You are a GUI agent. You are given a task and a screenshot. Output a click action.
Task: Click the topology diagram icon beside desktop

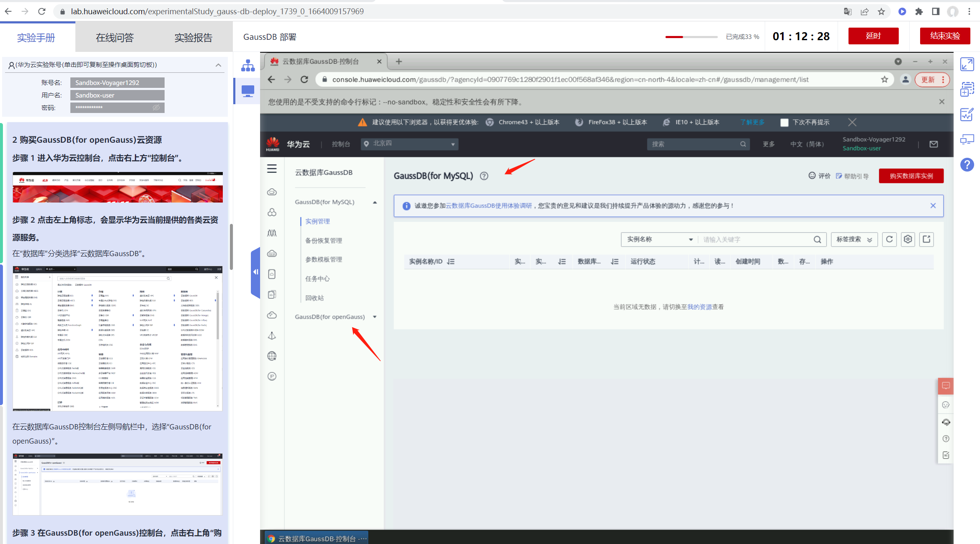pos(248,66)
